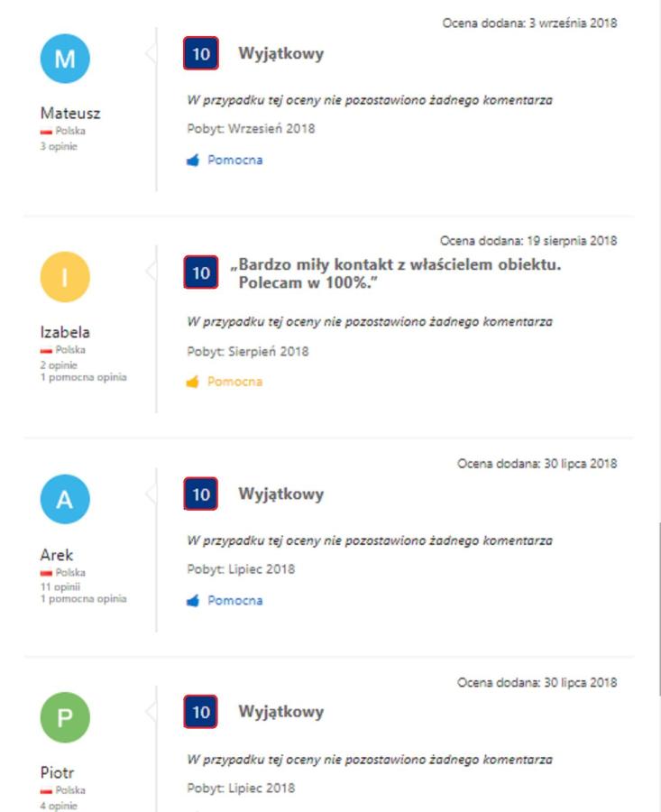Open reviewer name Arek

click(57, 555)
